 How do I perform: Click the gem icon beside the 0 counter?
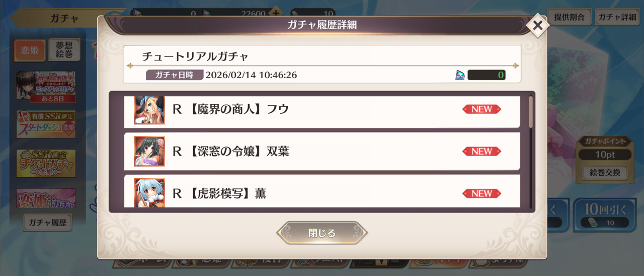[460, 76]
